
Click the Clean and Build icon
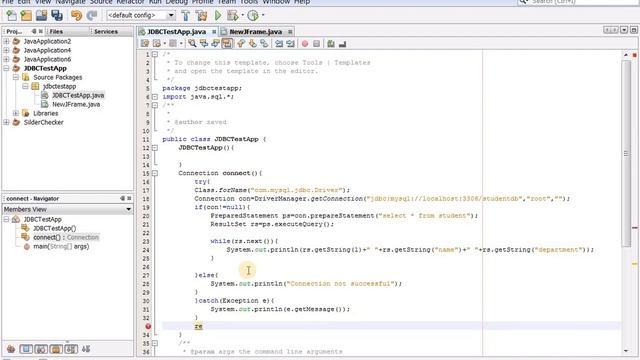(x=201, y=16)
